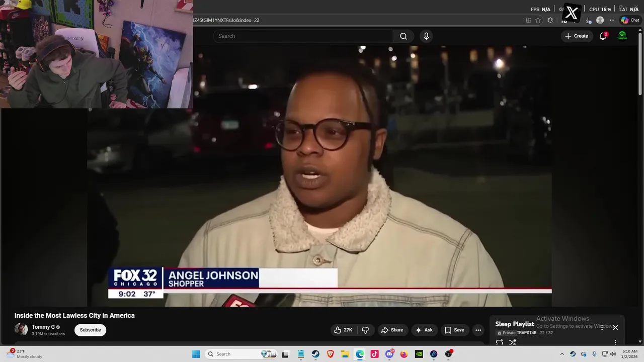Open browser split screen icon in address bar
The height and width of the screenshot is (362, 644).
pyautogui.click(x=528, y=20)
